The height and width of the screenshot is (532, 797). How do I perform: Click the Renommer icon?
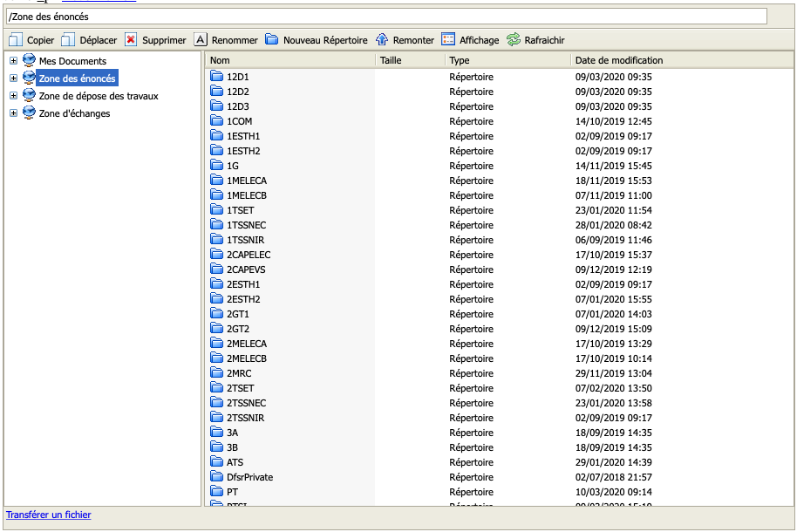pyautogui.click(x=200, y=40)
